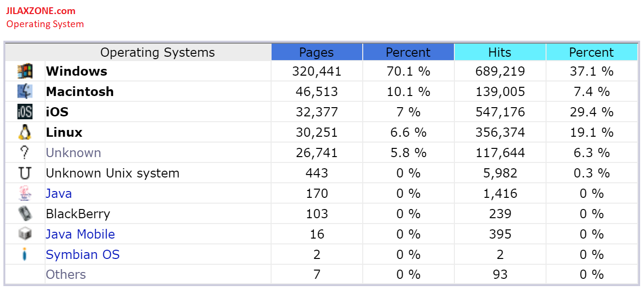The width and height of the screenshot is (644, 305).
Task: Click the Windows row label
Action: (77, 71)
